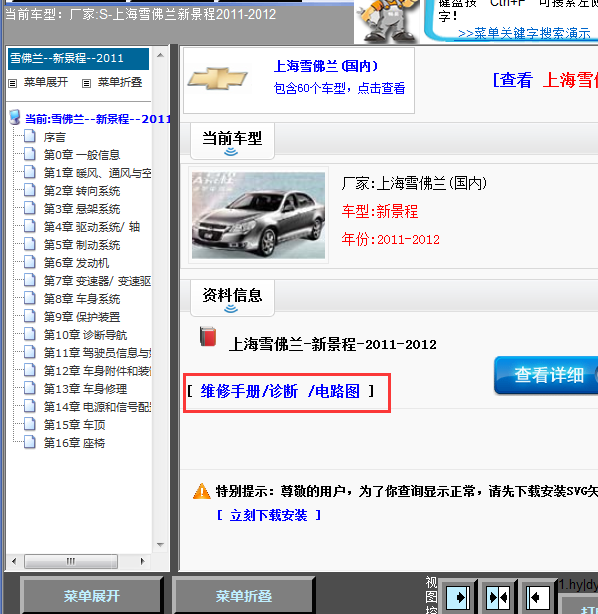Click the [查看 上海雪佛兰 header link
Screen dimensions: 598x614
point(545,80)
